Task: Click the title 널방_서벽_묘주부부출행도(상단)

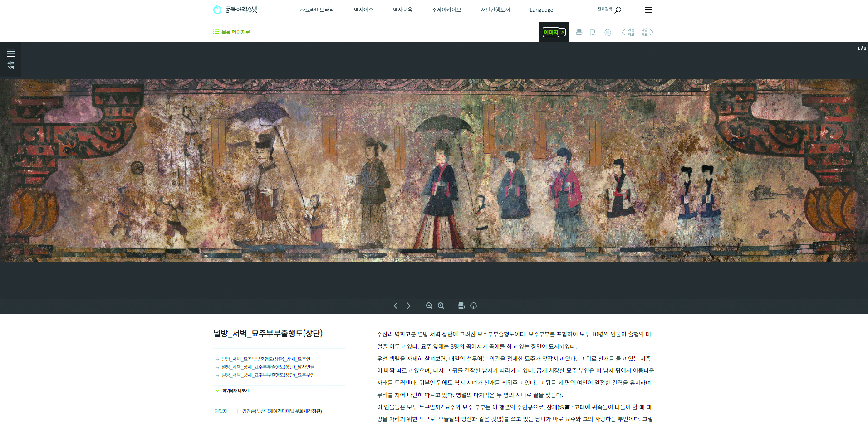Action: tap(268, 333)
